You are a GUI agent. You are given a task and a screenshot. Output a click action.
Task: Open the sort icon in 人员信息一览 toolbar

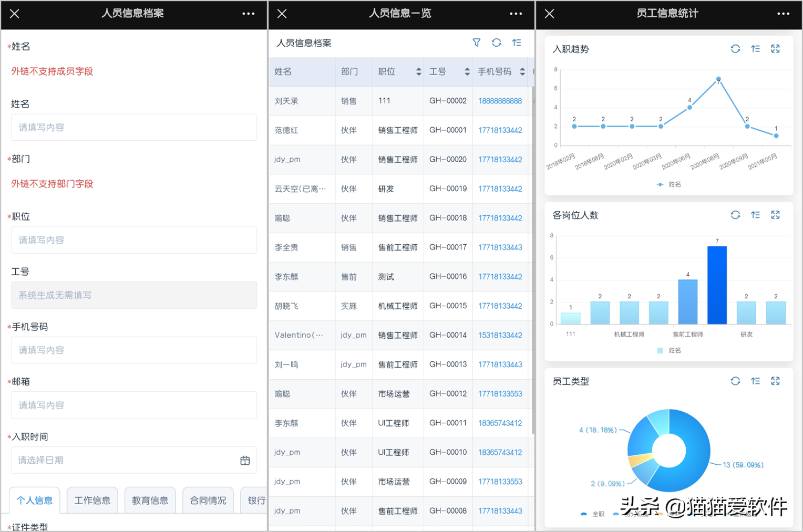pos(517,43)
